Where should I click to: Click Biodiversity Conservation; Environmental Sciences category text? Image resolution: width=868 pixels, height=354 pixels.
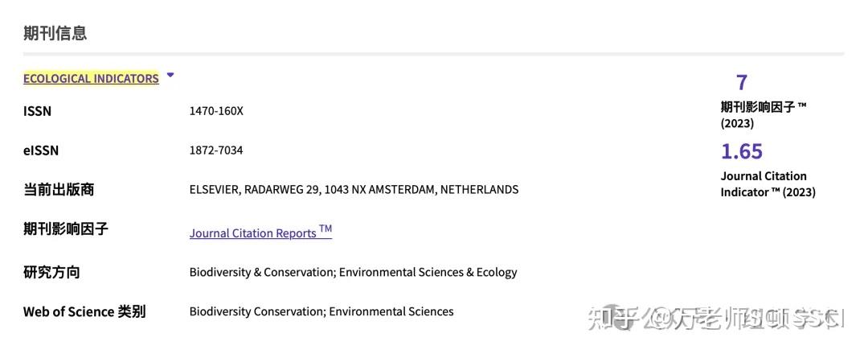pos(321,311)
